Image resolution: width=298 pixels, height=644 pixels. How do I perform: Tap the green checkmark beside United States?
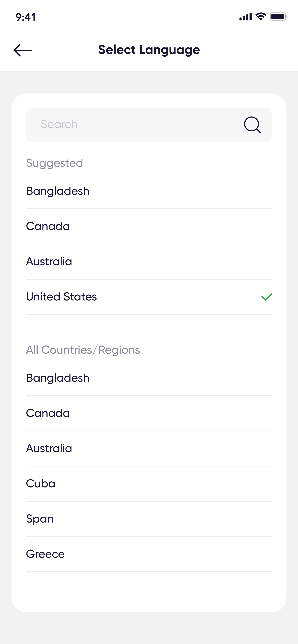(267, 297)
